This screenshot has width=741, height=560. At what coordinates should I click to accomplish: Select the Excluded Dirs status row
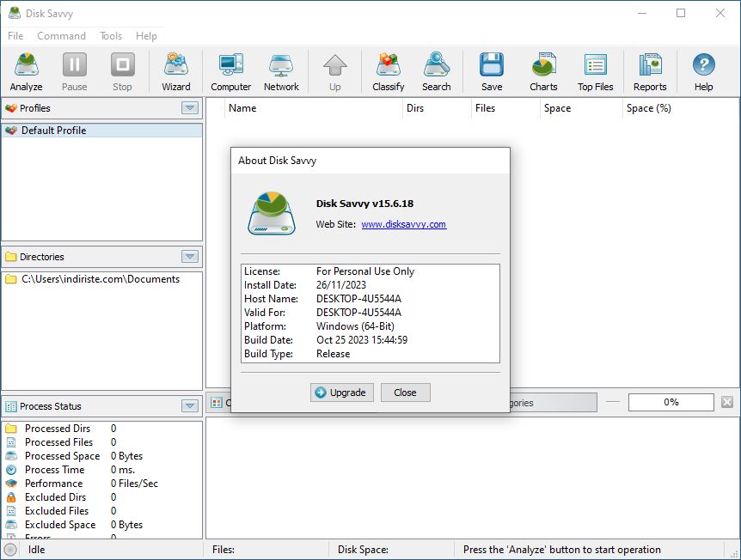[102, 496]
